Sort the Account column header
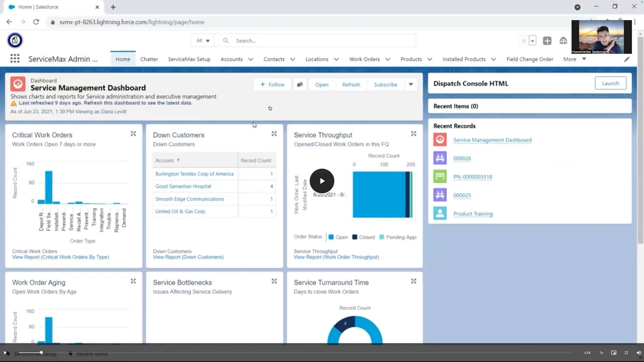 click(x=195, y=160)
